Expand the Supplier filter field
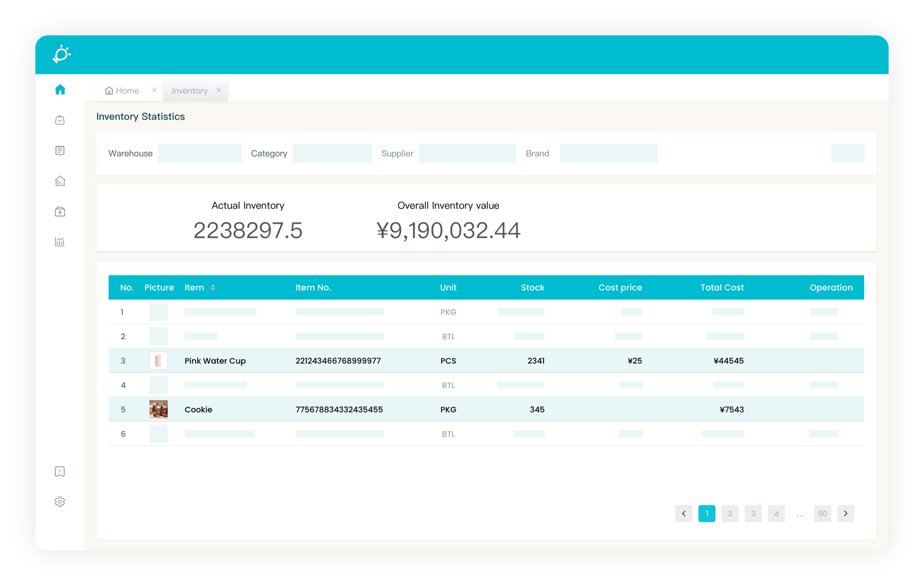The width and height of the screenshot is (924, 586). click(x=467, y=154)
